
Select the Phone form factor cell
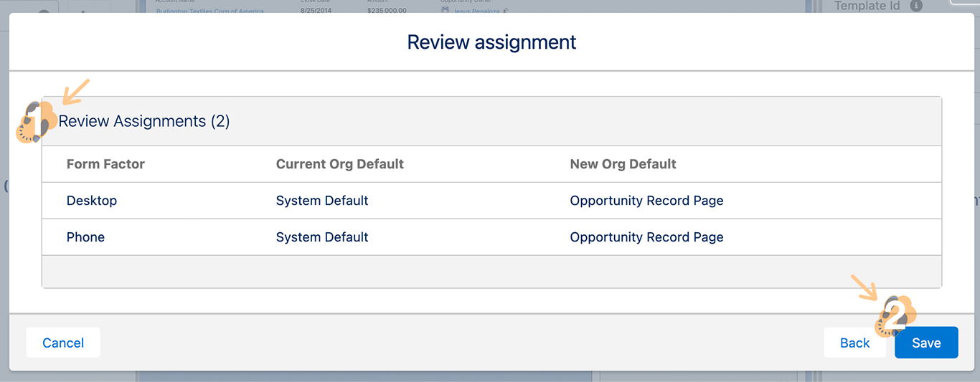(85, 237)
